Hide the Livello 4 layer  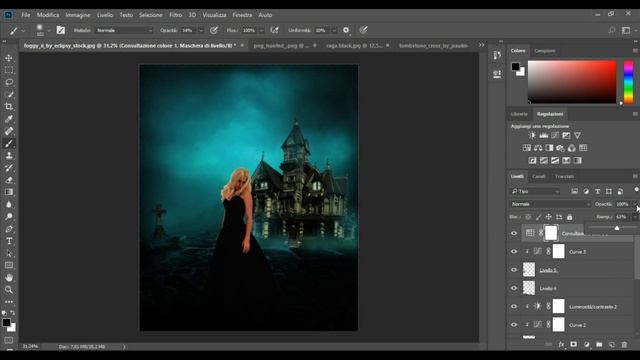pos(514,288)
